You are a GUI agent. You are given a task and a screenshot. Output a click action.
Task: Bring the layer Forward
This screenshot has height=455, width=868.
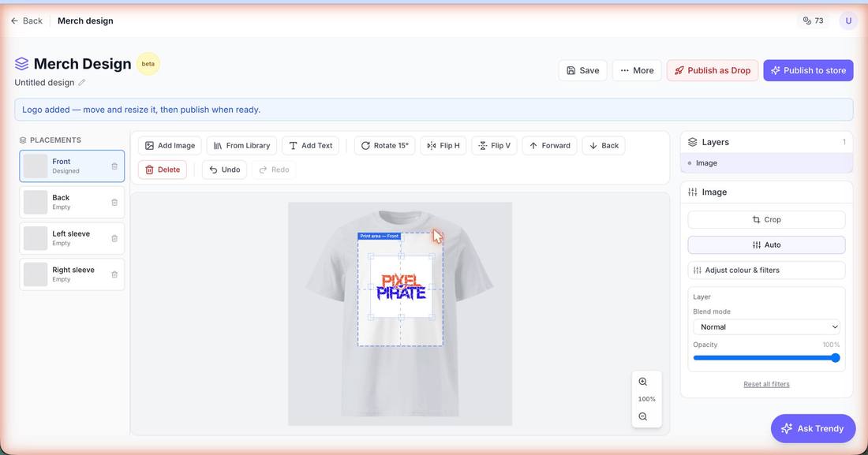[x=550, y=146]
